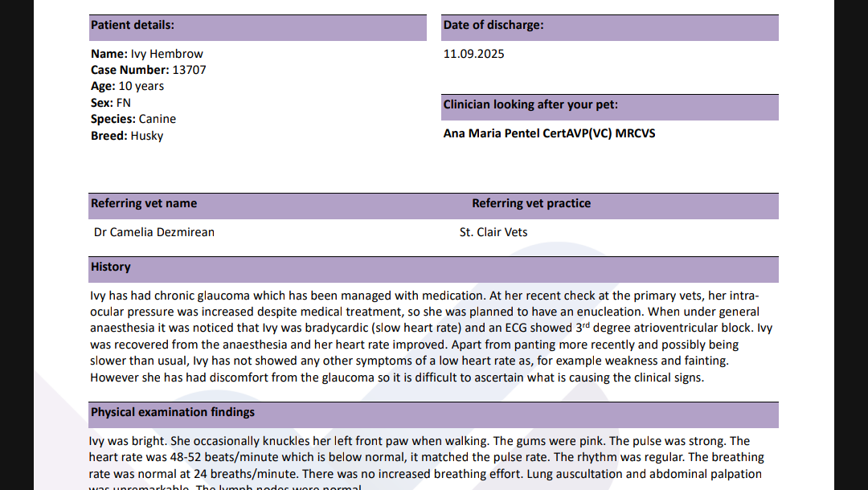Click Dr Camelia Dezmirean text
868x490 pixels.
coord(154,232)
